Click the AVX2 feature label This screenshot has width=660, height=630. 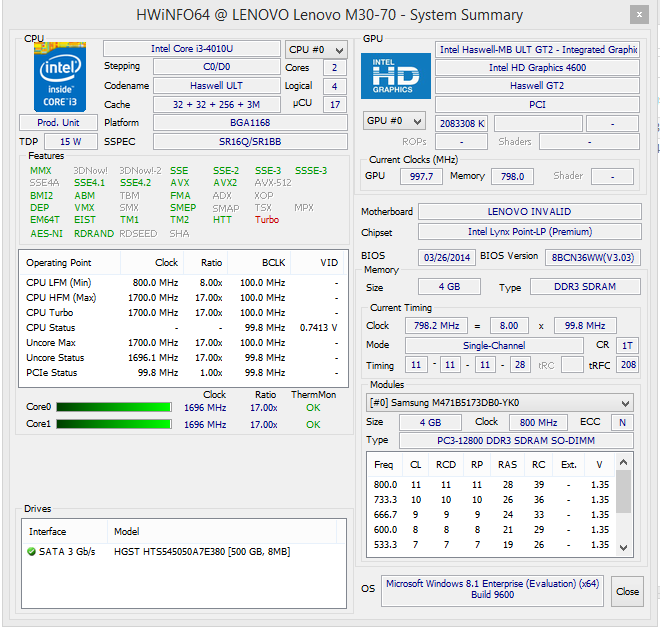tap(225, 183)
